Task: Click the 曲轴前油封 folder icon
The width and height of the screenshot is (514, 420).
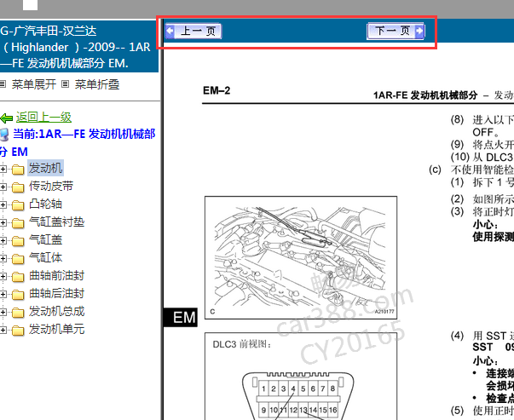Action: click(18, 277)
